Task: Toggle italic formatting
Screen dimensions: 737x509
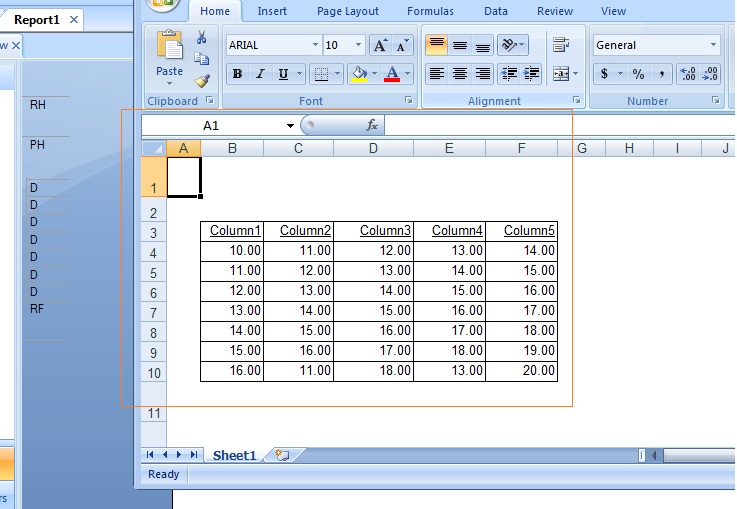Action: 260,74
